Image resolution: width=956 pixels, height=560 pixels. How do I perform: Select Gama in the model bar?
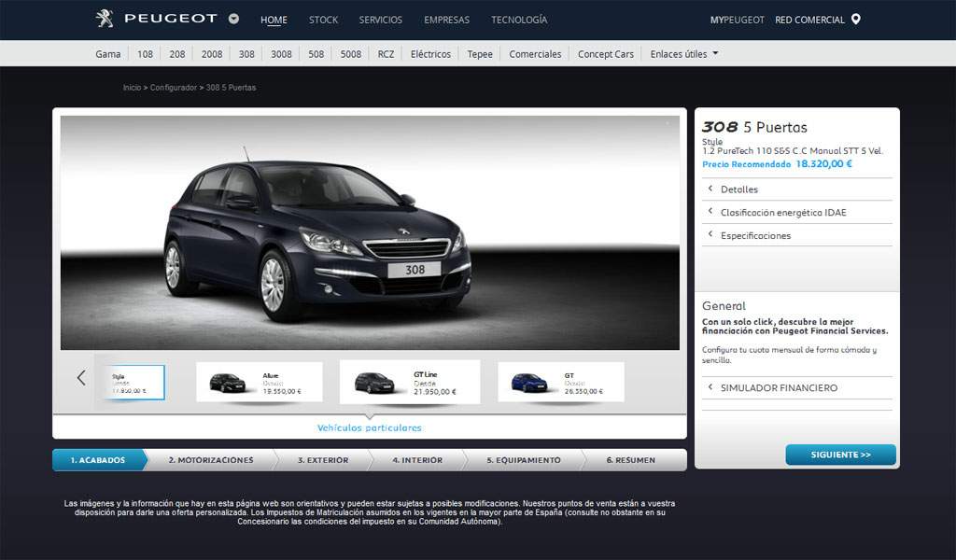108,54
